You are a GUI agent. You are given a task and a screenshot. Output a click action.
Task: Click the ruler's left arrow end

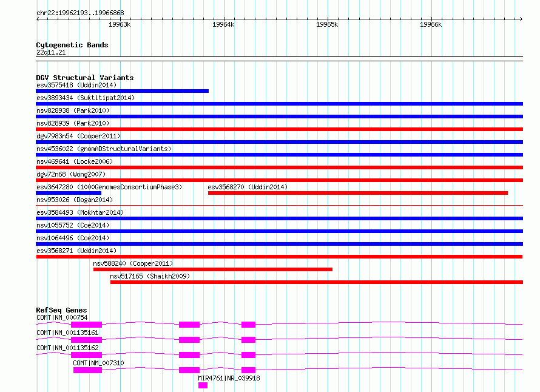[38, 19]
